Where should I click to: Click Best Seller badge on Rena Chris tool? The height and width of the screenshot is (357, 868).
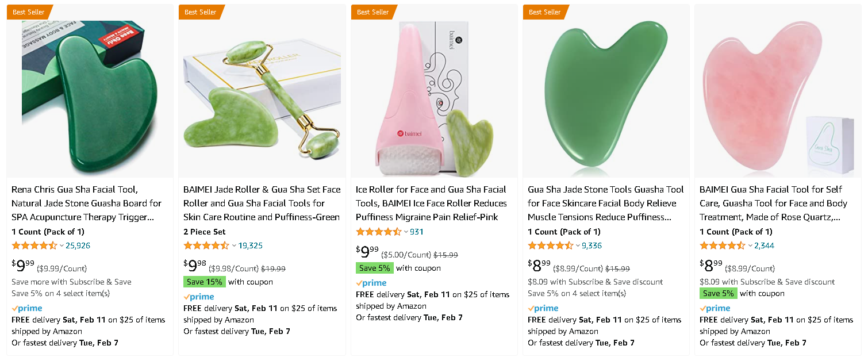(28, 12)
